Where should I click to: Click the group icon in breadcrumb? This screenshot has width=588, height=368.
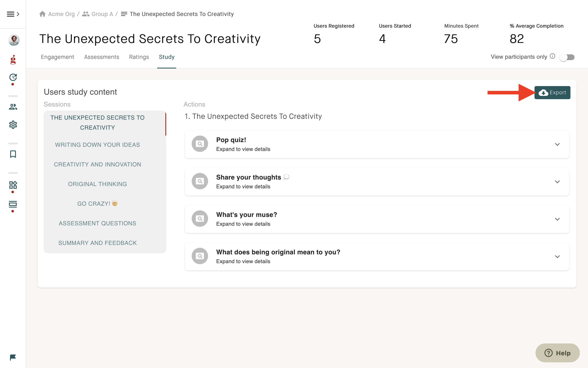click(x=86, y=14)
